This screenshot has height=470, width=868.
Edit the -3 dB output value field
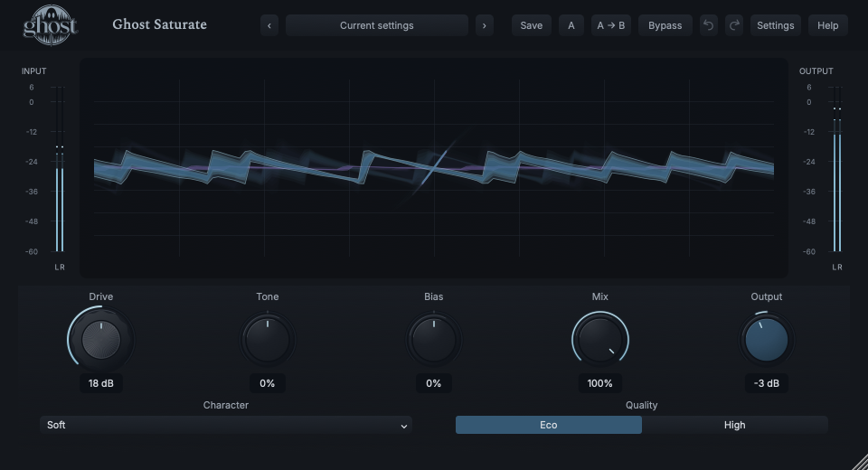pos(767,383)
